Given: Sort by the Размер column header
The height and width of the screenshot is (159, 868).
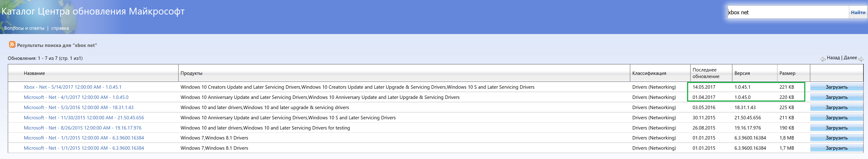Looking at the screenshot, I should (x=787, y=73).
